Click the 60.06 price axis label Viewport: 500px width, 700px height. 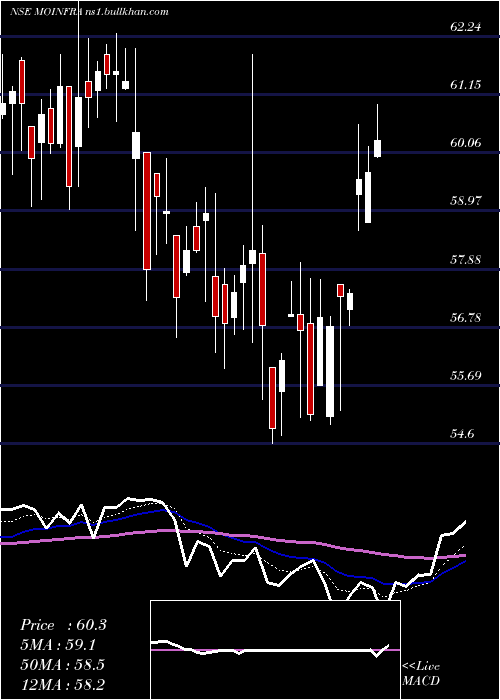[x=466, y=143]
